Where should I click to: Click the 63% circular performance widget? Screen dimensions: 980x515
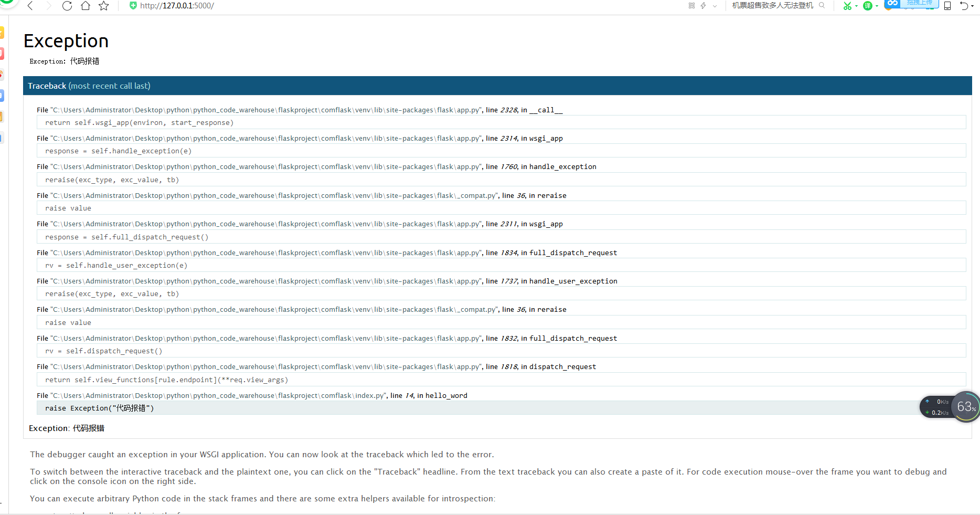965,406
